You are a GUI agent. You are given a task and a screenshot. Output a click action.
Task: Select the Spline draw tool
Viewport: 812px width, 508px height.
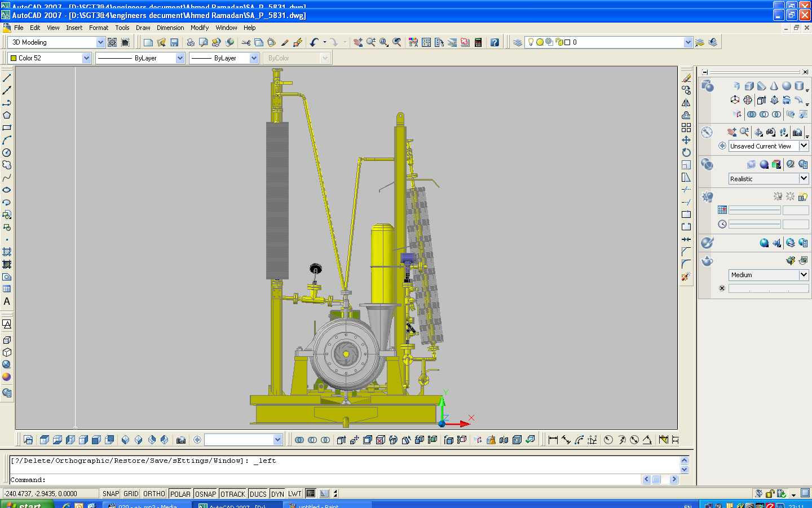[7, 177]
